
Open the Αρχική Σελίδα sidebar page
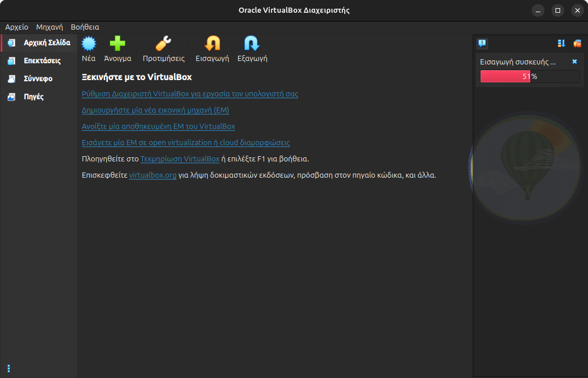(x=39, y=43)
